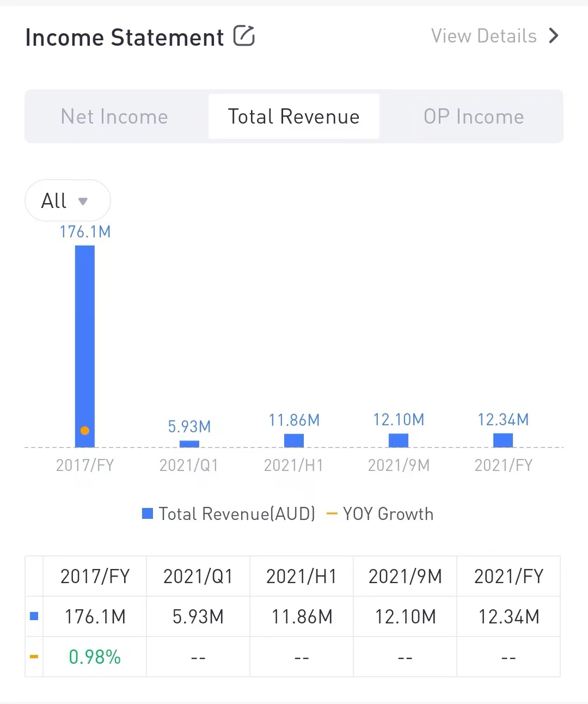Click 2021/9M table column header
Screen dimensions: 588x704
coord(405,576)
